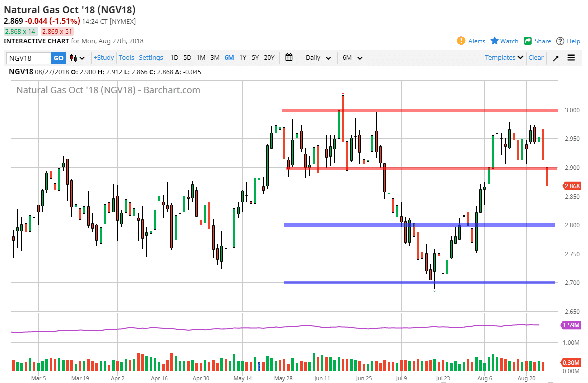Click the Watch star icon

click(x=495, y=41)
